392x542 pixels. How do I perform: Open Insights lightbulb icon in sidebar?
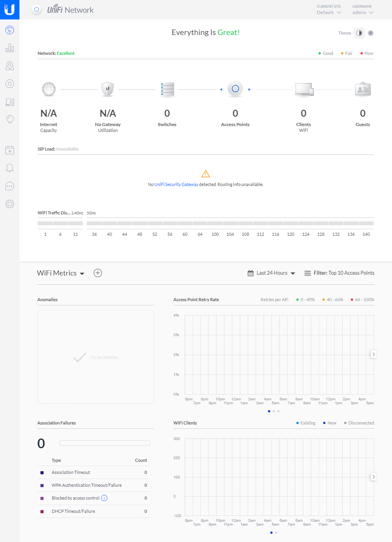click(x=10, y=119)
